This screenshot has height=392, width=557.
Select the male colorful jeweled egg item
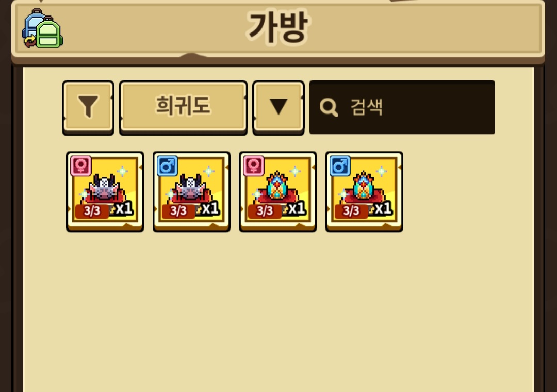(x=364, y=191)
